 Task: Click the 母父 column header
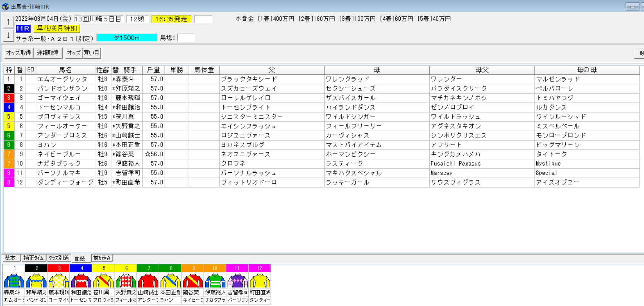click(x=482, y=70)
